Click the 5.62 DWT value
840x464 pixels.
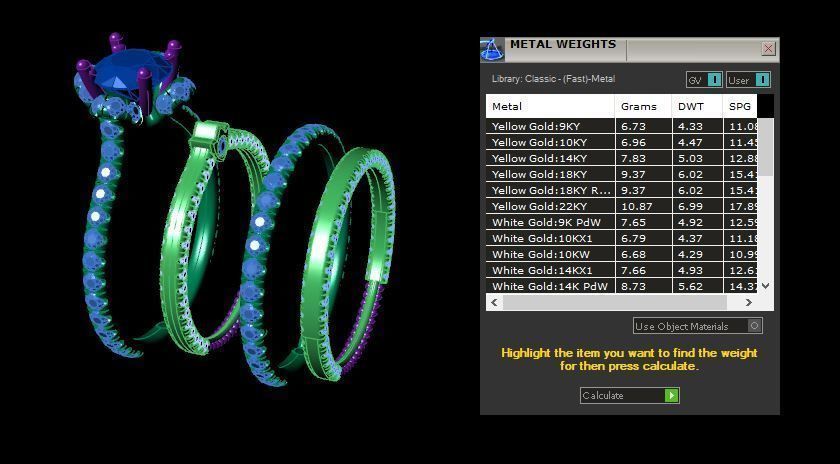pyautogui.click(x=690, y=286)
